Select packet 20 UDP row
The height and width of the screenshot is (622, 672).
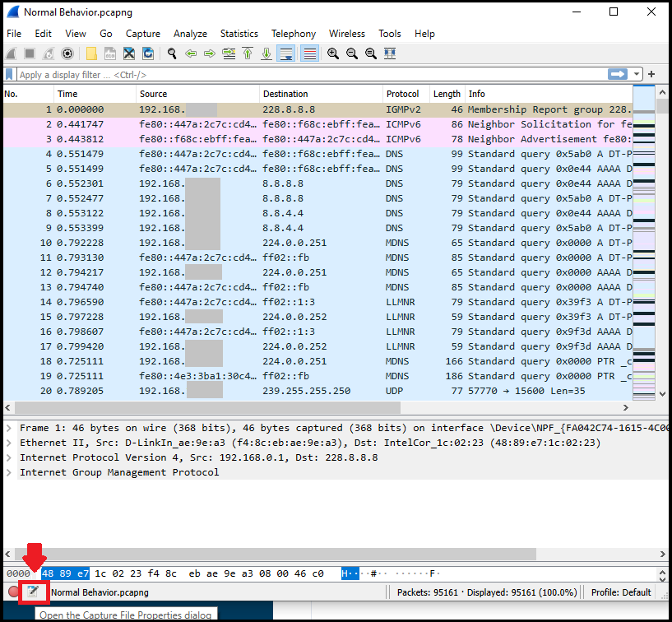[318, 391]
